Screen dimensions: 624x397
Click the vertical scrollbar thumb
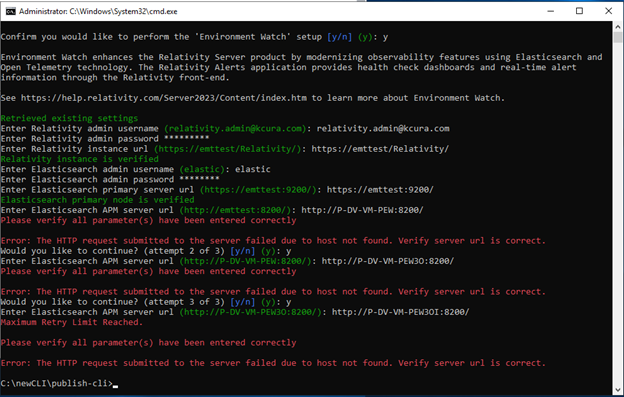[618, 38]
